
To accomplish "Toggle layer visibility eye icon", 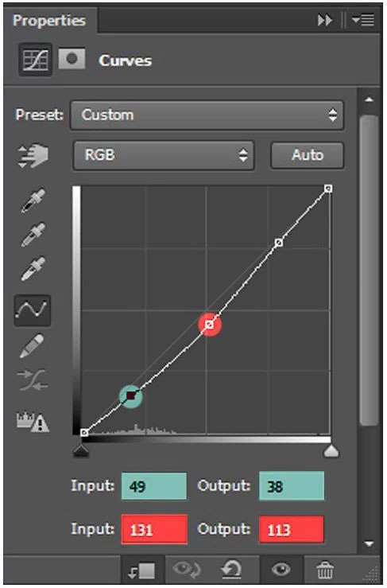I will 281,569.
